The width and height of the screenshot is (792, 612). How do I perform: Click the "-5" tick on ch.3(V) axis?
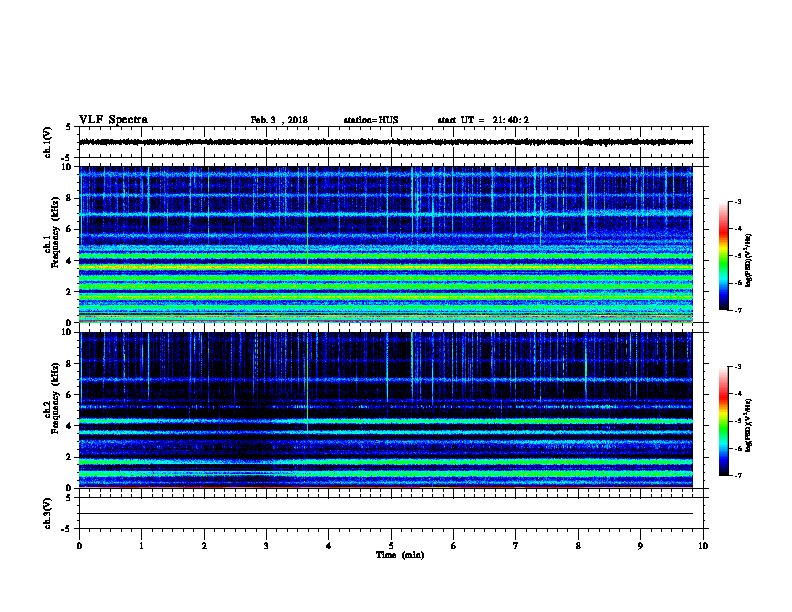(67, 529)
